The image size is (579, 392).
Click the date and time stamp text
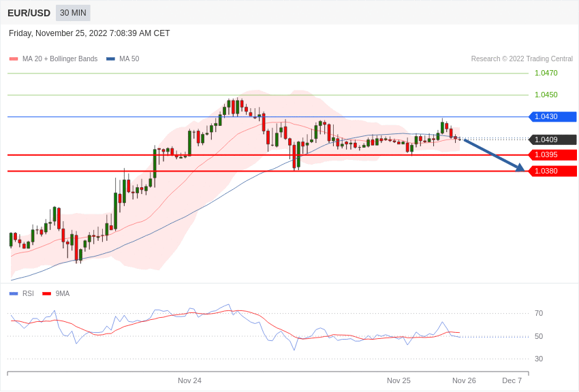[x=89, y=33]
